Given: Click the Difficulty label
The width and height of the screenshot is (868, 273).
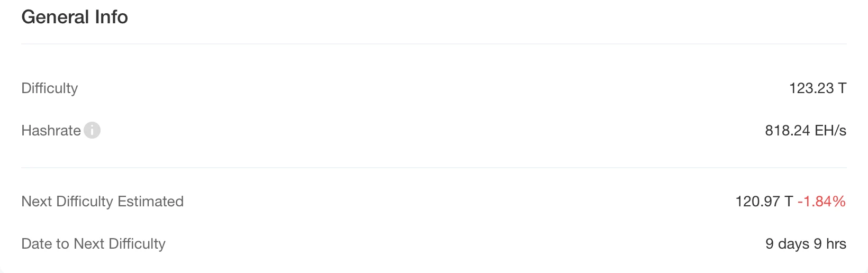Looking at the screenshot, I should (x=50, y=88).
